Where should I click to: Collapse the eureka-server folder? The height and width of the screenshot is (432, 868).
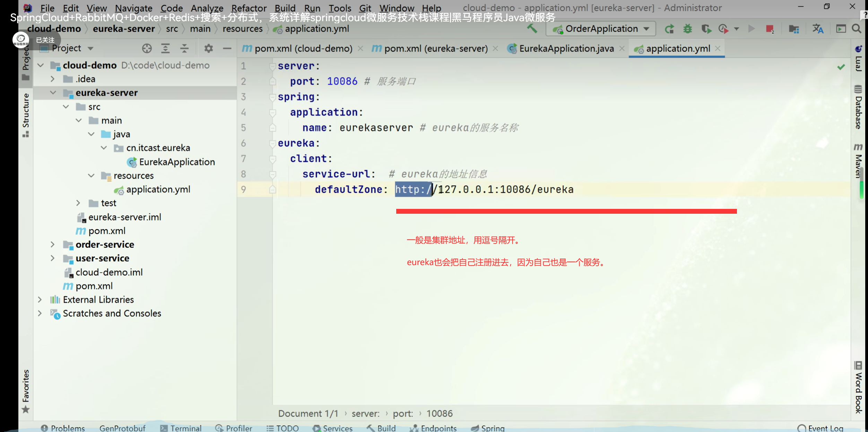click(x=53, y=93)
